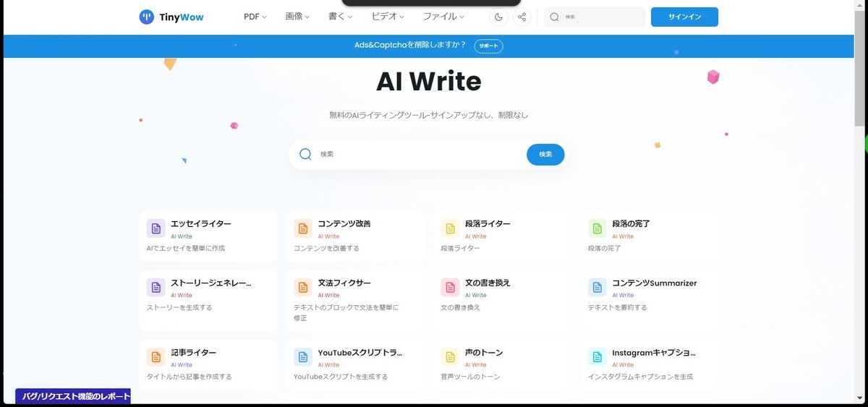Click description '音声ツールのトーン'
This screenshot has height=407, width=868.
pos(470,377)
